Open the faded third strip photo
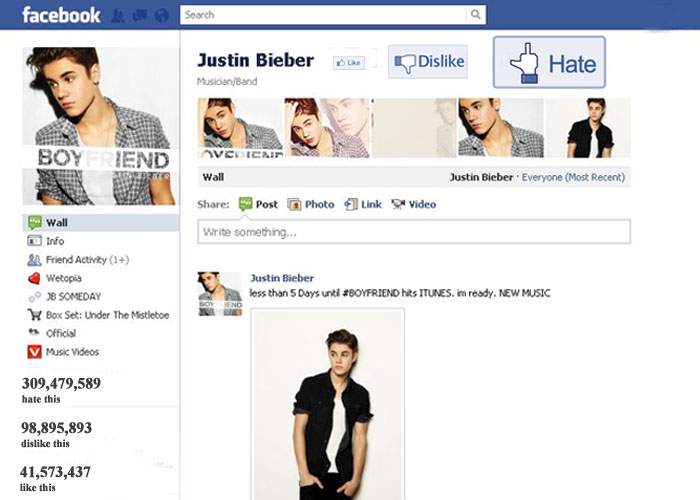 coord(414,128)
